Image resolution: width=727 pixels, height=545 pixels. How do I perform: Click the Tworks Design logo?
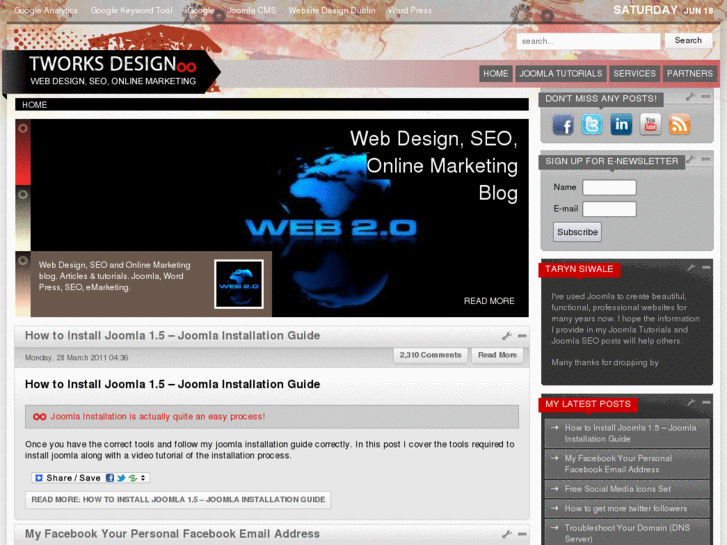coord(113,71)
